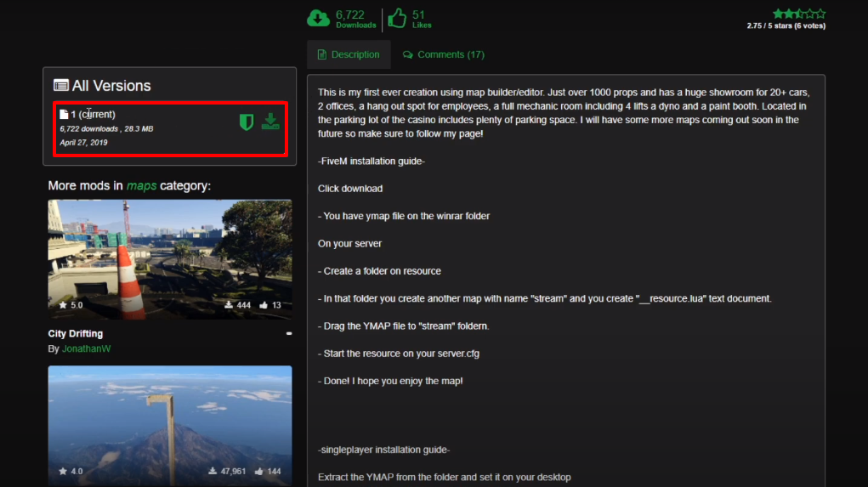This screenshot has height=487, width=868.
Task: Click the Done! I hope you enjoy the map! line
Action: 390,381
